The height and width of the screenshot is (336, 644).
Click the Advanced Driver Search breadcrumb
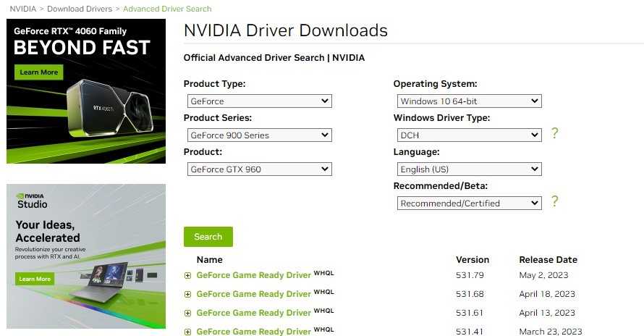point(167,9)
